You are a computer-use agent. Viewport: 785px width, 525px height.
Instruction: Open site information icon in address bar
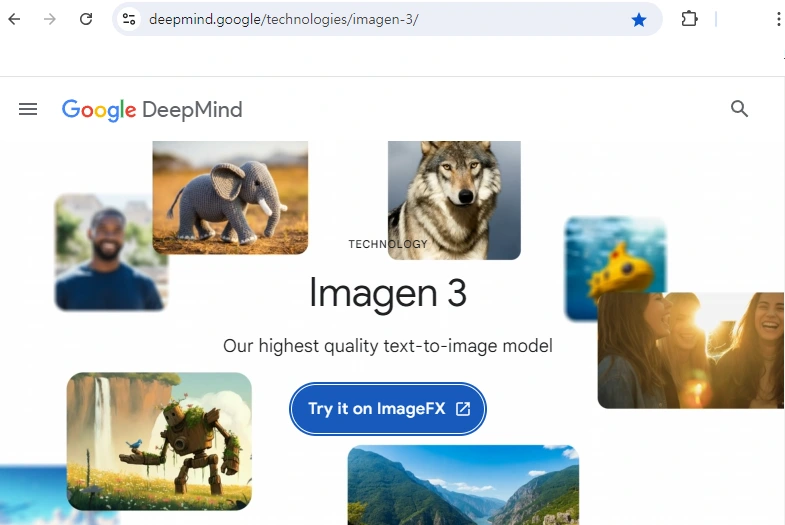tap(129, 19)
